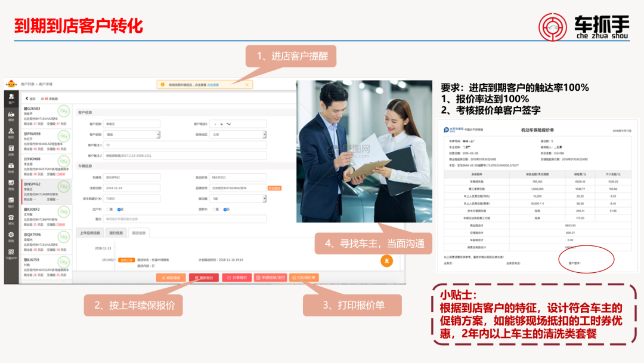Focus the 品牌型号 input field
Image resolution: width=644 pixels, height=363 pixels.
[238, 188]
